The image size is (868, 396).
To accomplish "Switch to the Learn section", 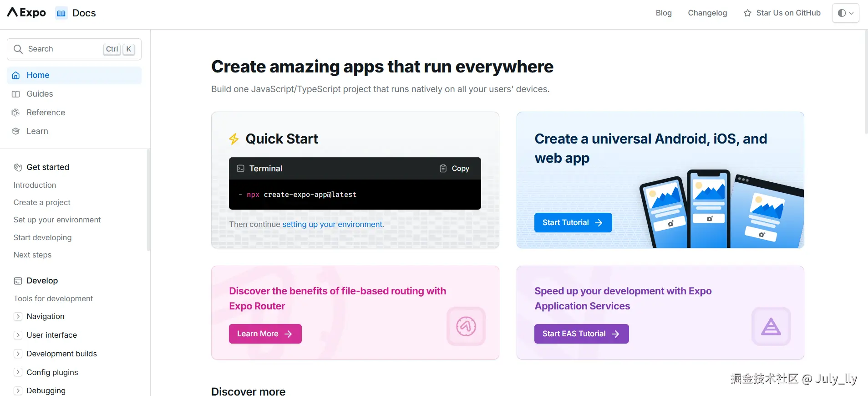I will (x=74, y=131).
